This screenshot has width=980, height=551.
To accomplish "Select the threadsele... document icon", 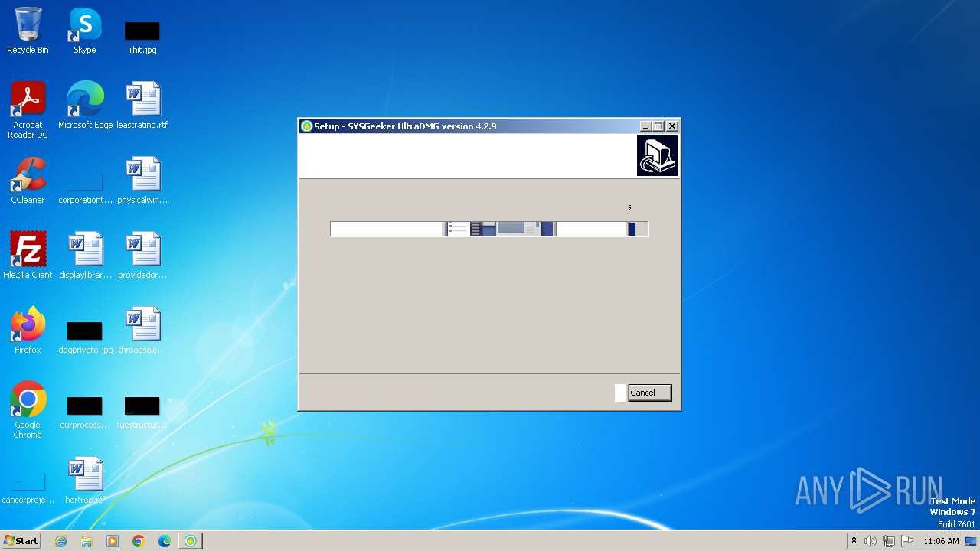I will pyautogui.click(x=142, y=331).
